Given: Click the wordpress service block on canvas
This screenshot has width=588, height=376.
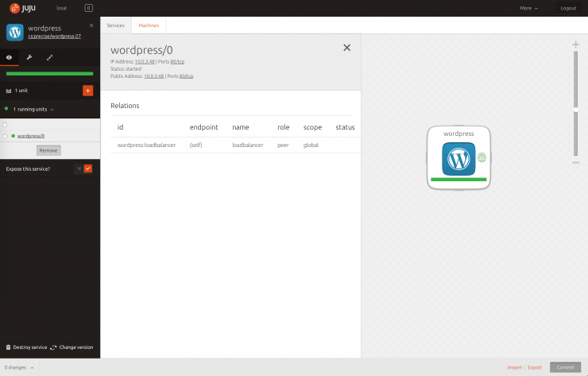Looking at the screenshot, I should pos(458,157).
